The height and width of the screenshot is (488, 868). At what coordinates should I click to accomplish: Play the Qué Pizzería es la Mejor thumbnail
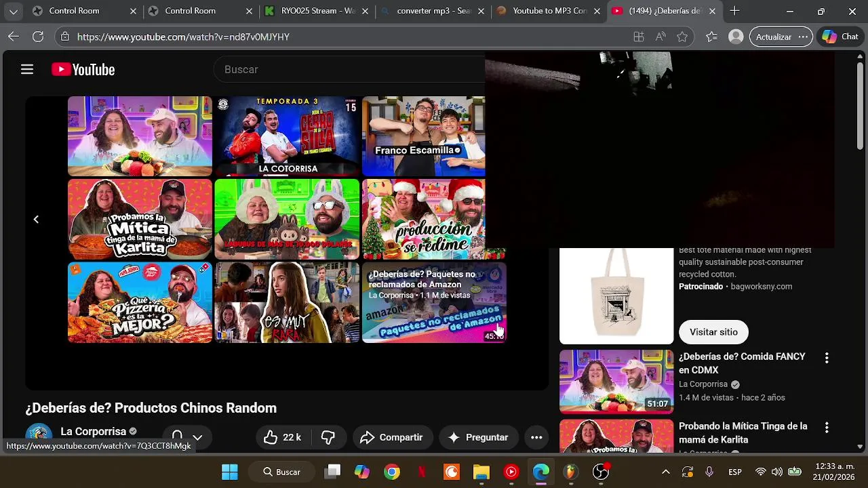pos(140,302)
